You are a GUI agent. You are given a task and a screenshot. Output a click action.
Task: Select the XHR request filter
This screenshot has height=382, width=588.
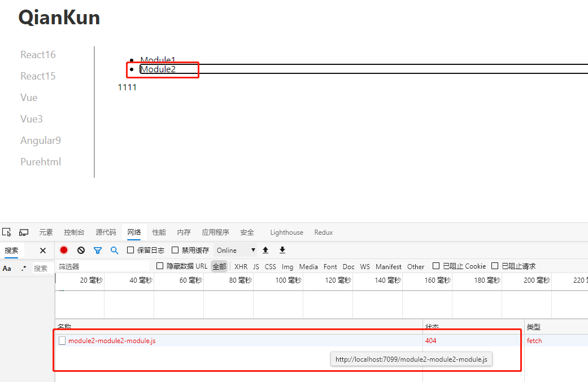pyautogui.click(x=241, y=266)
